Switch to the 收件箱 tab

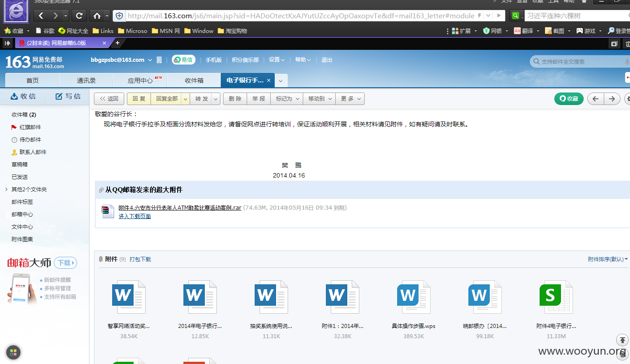tap(194, 81)
